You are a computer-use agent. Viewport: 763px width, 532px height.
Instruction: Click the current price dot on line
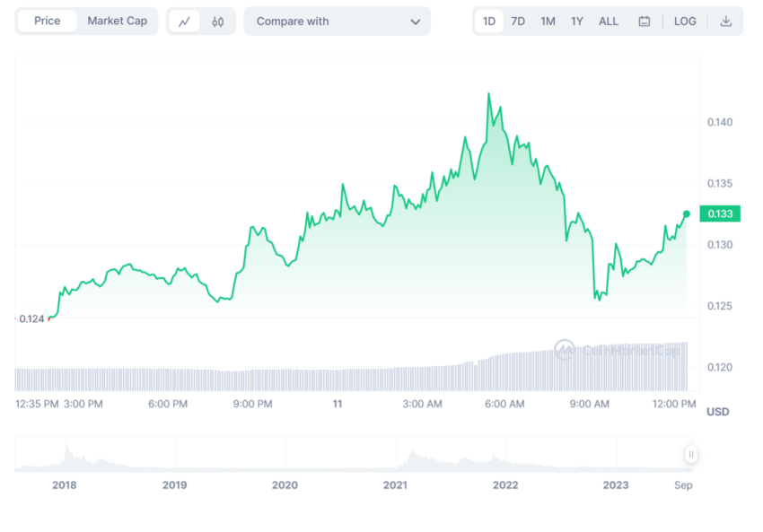click(686, 214)
